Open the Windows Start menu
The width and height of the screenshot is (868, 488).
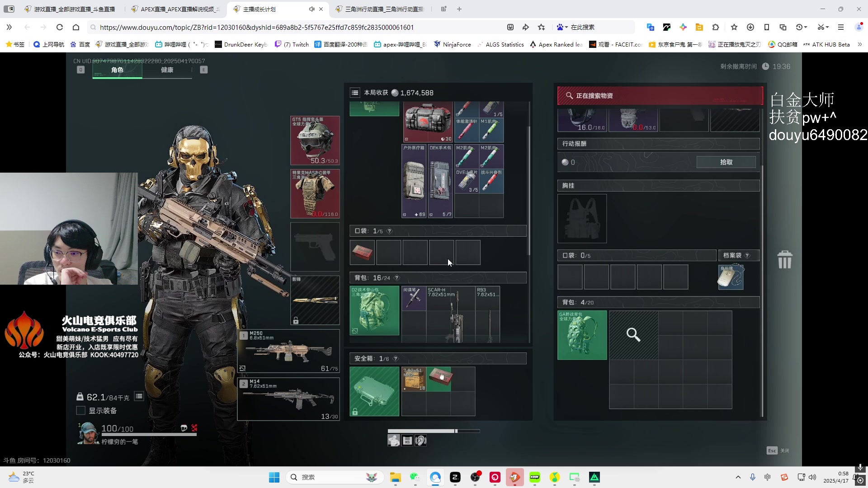click(274, 477)
